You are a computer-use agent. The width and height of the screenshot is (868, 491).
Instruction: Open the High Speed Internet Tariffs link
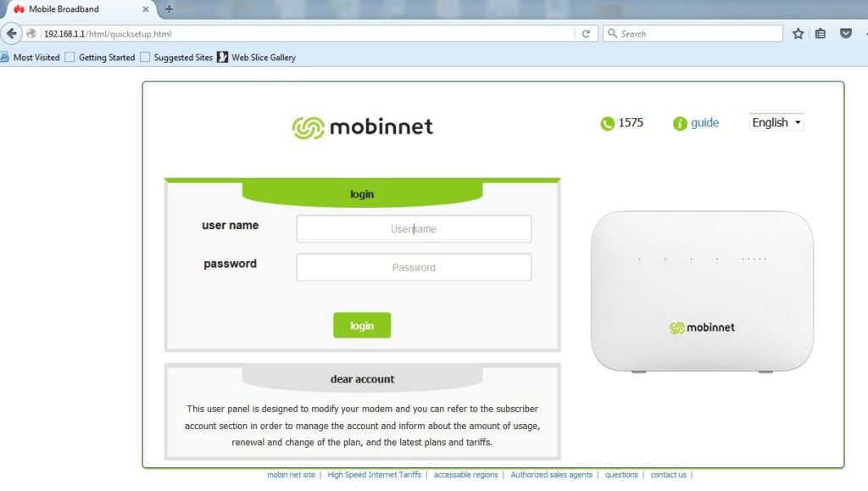tap(374, 475)
